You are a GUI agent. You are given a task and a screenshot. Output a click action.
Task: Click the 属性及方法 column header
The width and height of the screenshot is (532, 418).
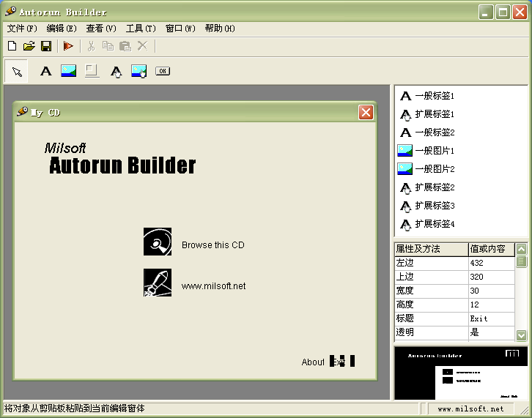click(431, 249)
